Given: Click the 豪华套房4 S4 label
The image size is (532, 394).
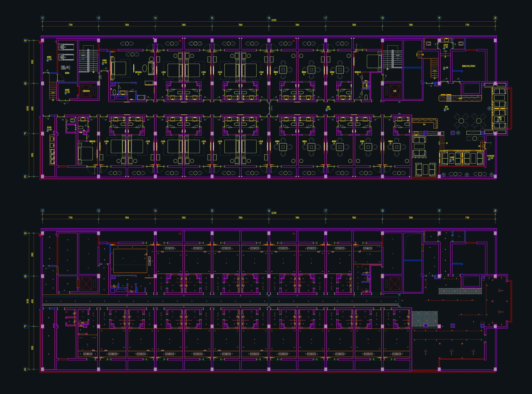Looking at the screenshot, I should [139, 73].
